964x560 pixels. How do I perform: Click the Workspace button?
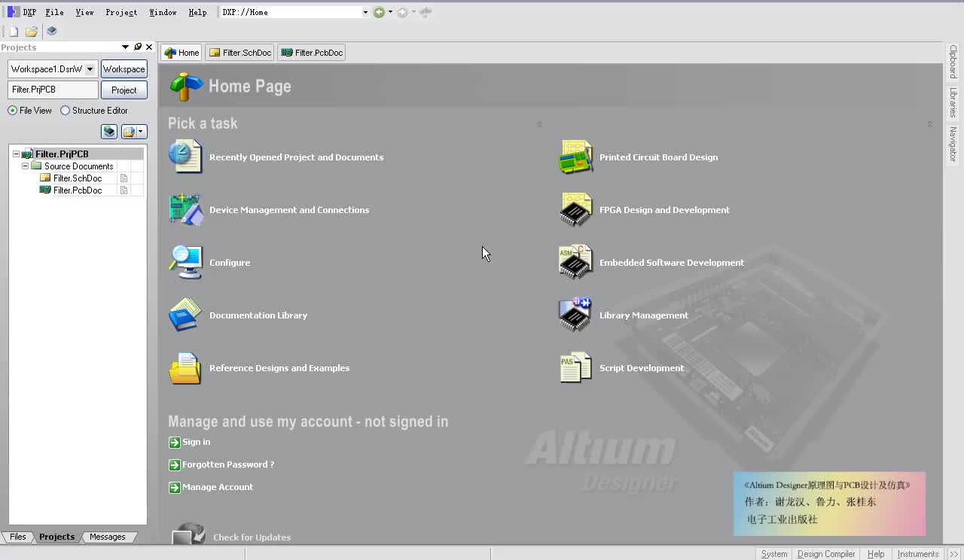(124, 69)
